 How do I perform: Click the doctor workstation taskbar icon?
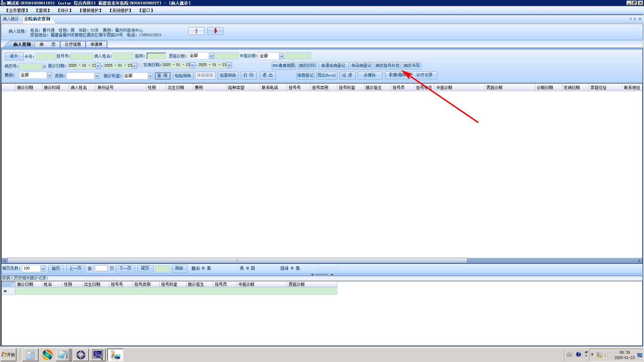[115, 355]
